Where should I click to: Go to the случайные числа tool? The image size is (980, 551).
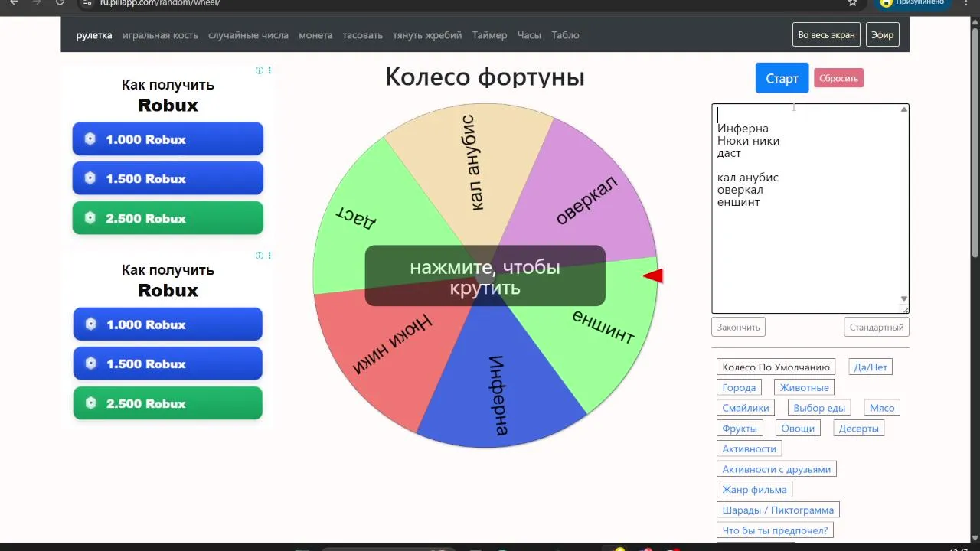[248, 35]
